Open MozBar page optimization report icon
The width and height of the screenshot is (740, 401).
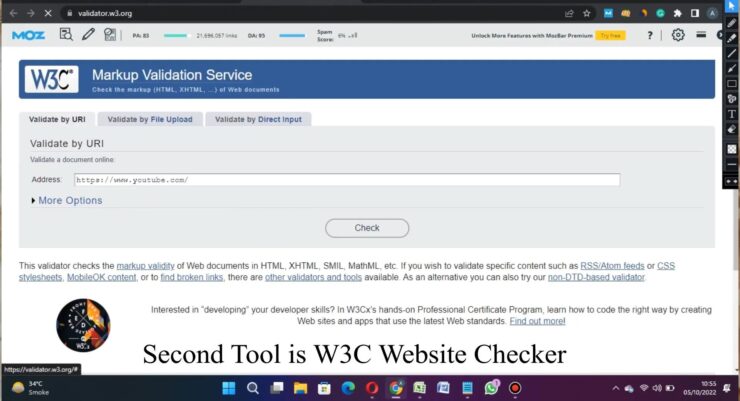tap(110, 34)
